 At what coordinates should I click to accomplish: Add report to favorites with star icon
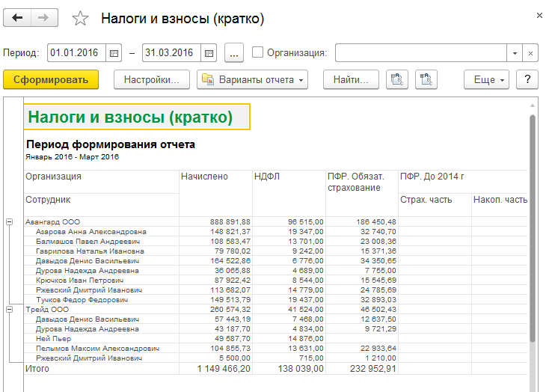80,19
